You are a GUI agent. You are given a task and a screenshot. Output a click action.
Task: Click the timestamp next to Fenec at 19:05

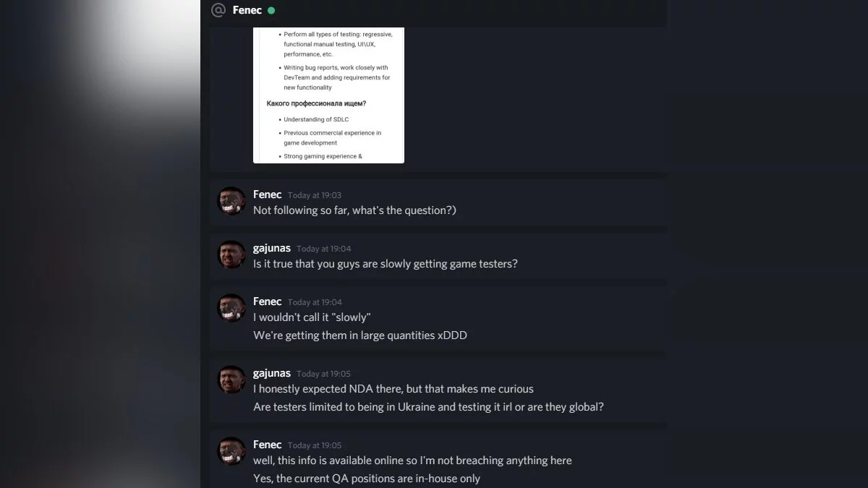pyautogui.click(x=315, y=445)
